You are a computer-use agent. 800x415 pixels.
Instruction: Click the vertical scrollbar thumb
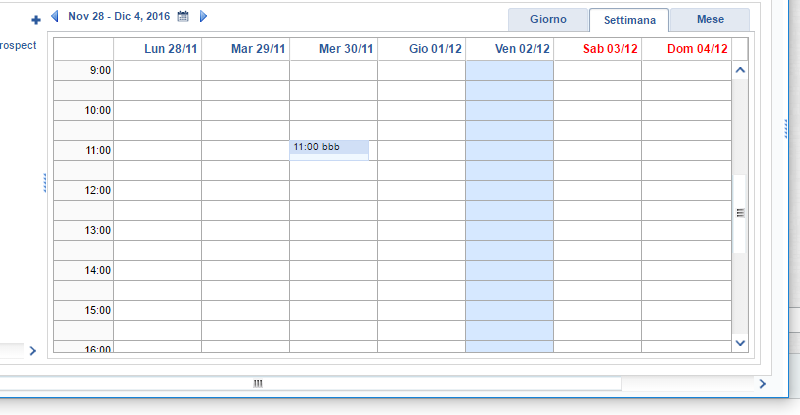[x=740, y=213]
